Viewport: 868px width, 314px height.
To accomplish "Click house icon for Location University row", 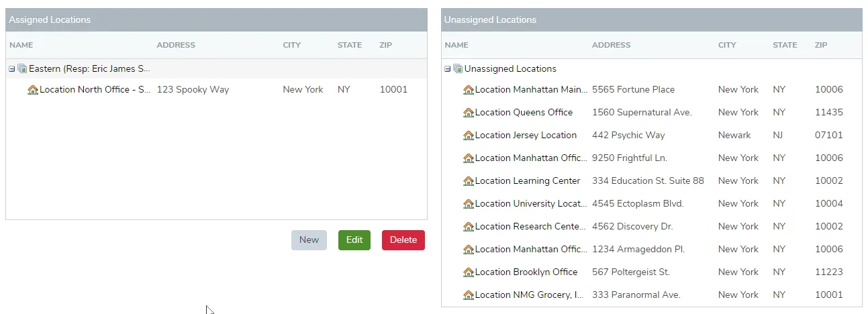I will click(x=469, y=204).
